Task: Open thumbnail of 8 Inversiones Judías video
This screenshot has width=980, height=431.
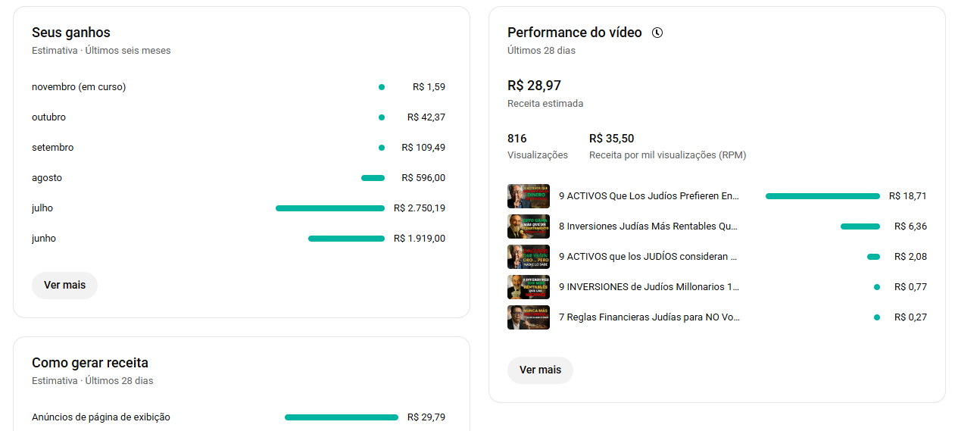Action: pos(528,226)
